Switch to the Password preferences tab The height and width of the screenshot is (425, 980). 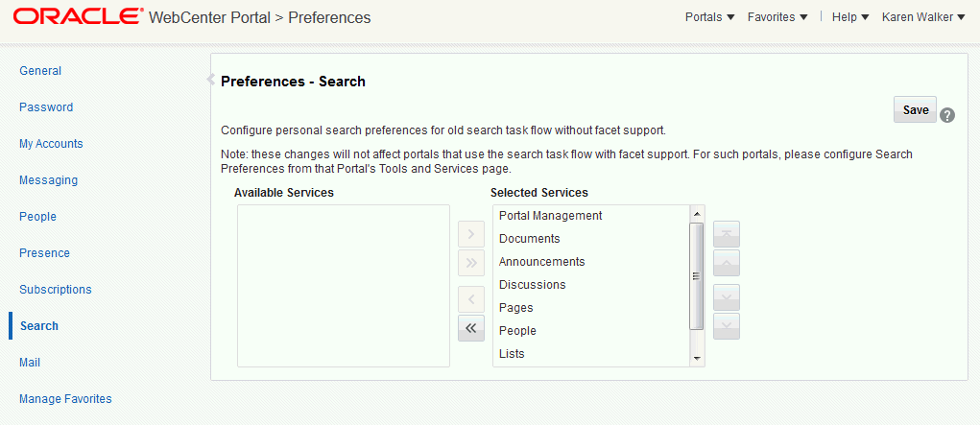(x=46, y=107)
